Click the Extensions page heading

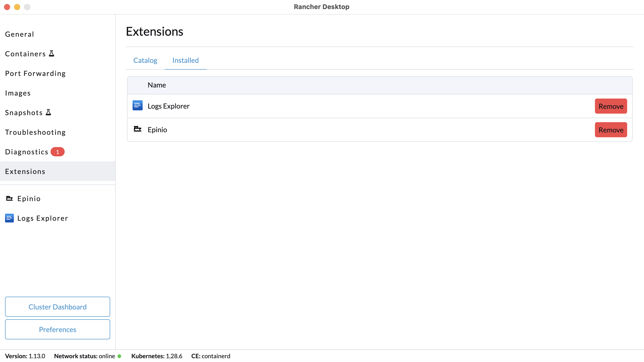pyautogui.click(x=154, y=31)
